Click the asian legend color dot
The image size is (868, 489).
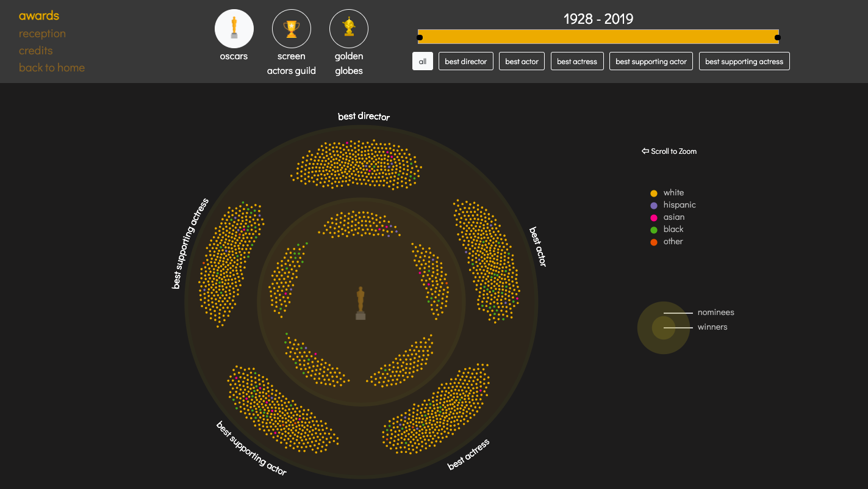(654, 218)
